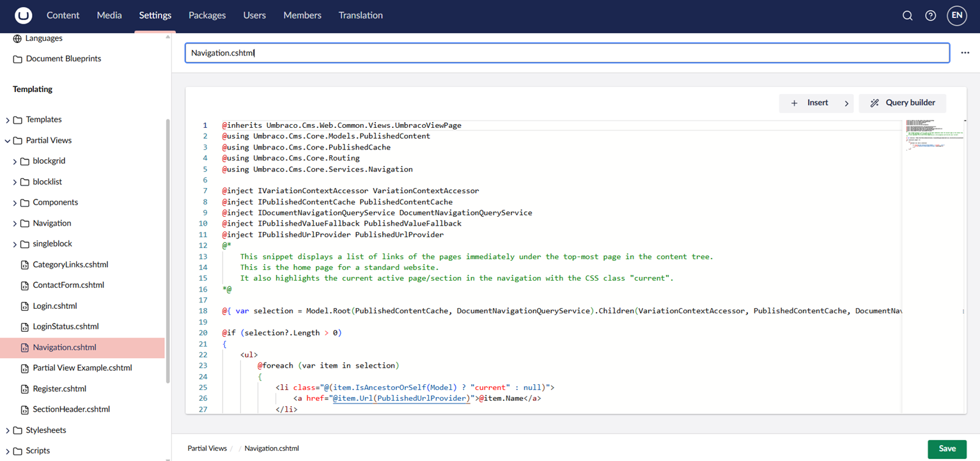
Task: Click the Umbraco logo icon
Action: click(23, 15)
